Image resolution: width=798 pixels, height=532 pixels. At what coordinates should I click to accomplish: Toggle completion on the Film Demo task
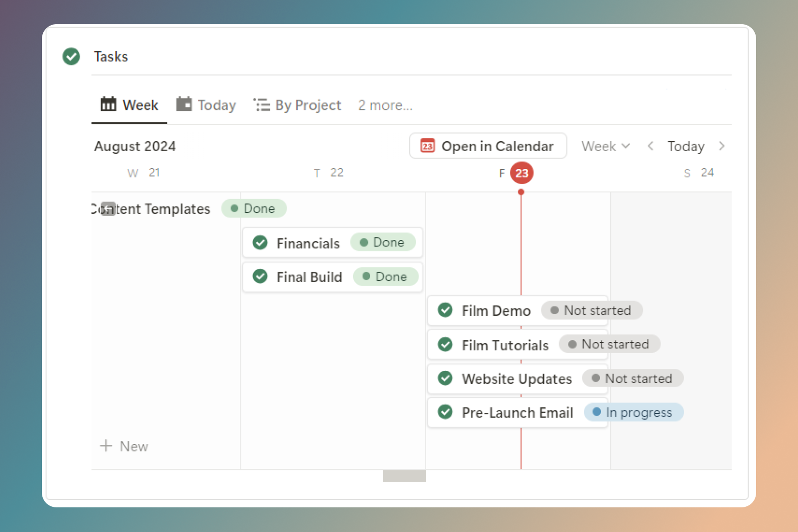coord(445,310)
